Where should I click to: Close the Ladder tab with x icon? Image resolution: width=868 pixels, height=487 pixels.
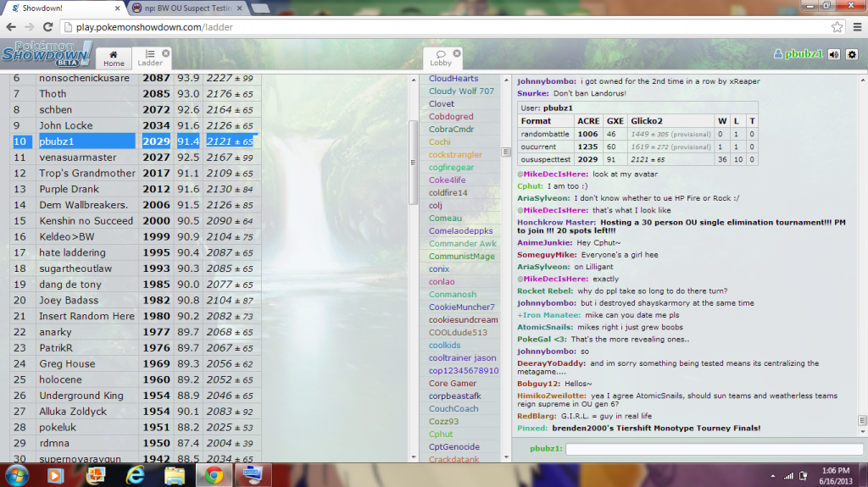pyautogui.click(x=165, y=53)
